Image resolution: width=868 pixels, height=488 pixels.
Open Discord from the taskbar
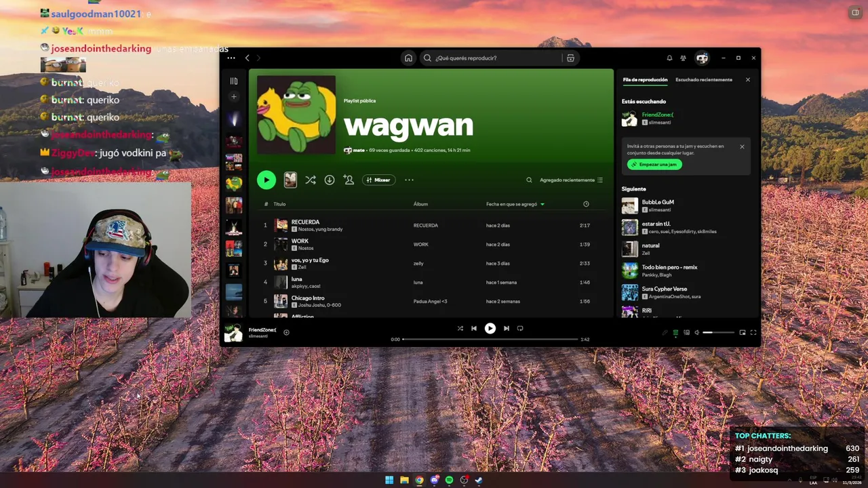point(435,481)
